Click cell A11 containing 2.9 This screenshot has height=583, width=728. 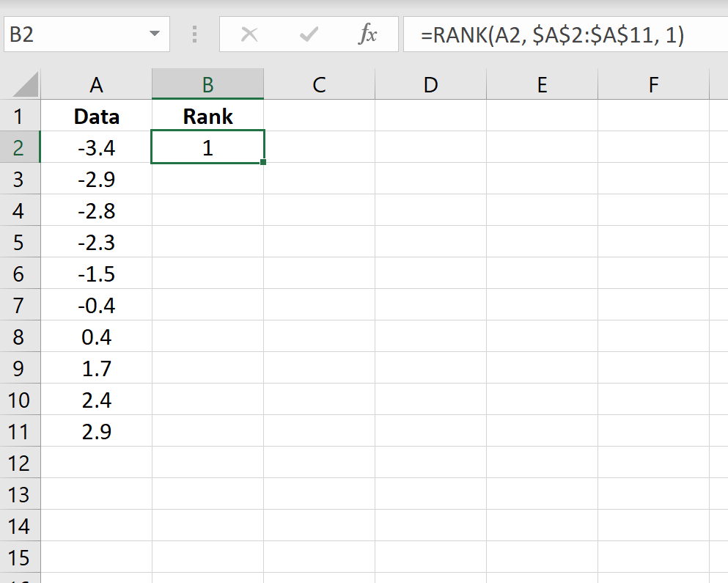[96, 432]
